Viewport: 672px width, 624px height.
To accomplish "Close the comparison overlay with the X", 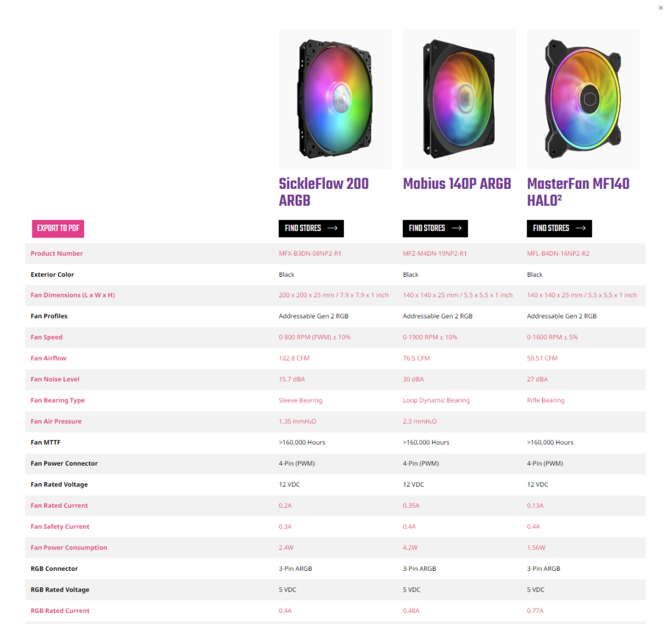I will tap(660, 8).
